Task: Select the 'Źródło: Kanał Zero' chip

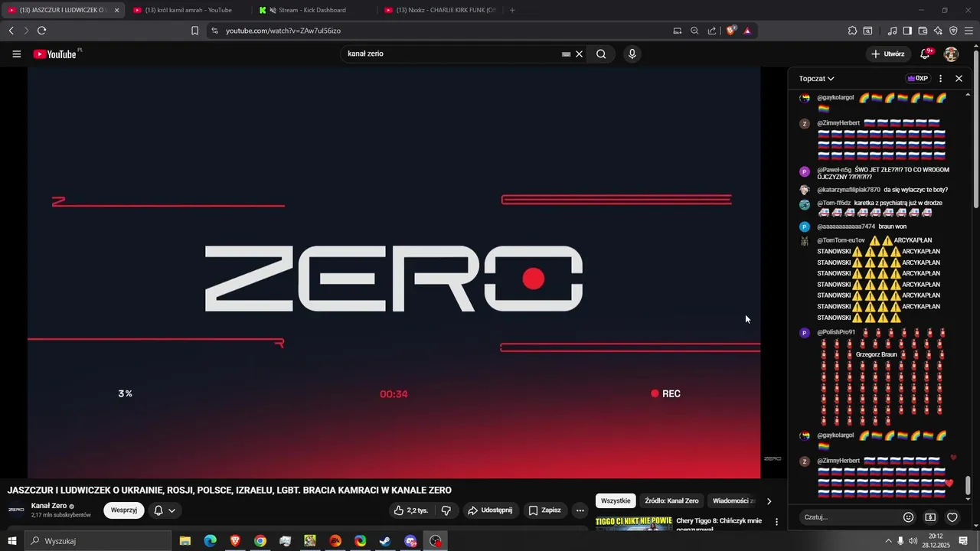Action: [671, 500]
